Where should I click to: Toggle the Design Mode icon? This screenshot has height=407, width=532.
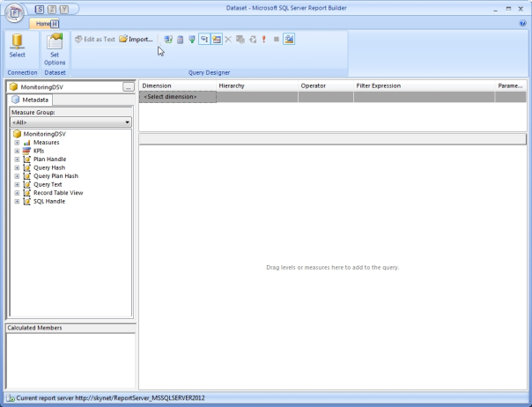(x=289, y=40)
